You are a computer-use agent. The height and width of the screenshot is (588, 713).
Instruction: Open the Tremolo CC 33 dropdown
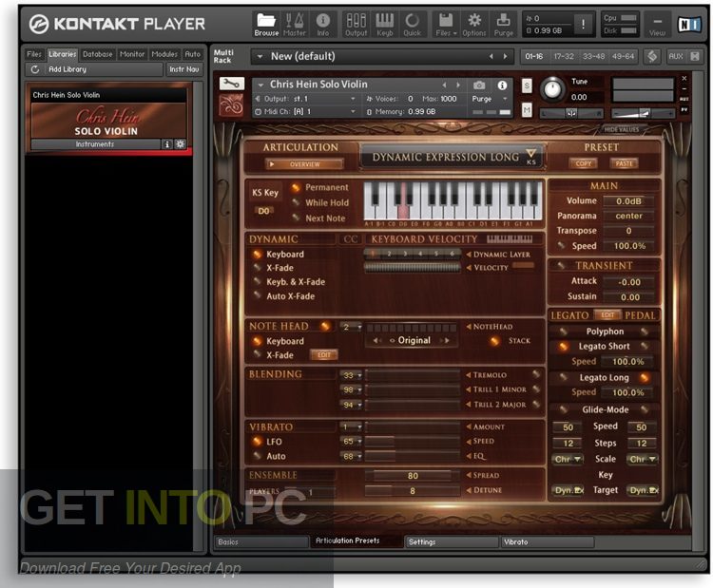[351, 375]
